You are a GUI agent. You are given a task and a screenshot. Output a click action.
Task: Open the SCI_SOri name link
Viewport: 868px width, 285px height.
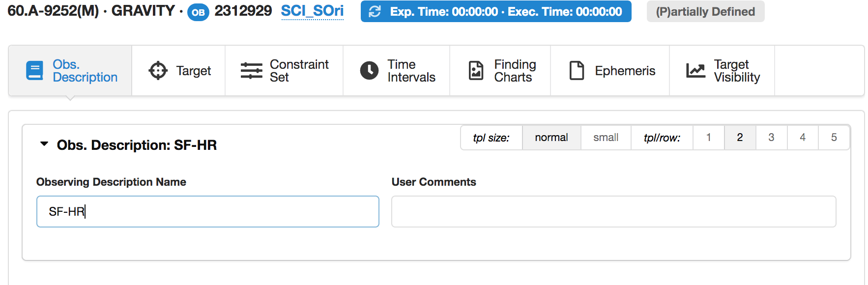click(x=312, y=11)
